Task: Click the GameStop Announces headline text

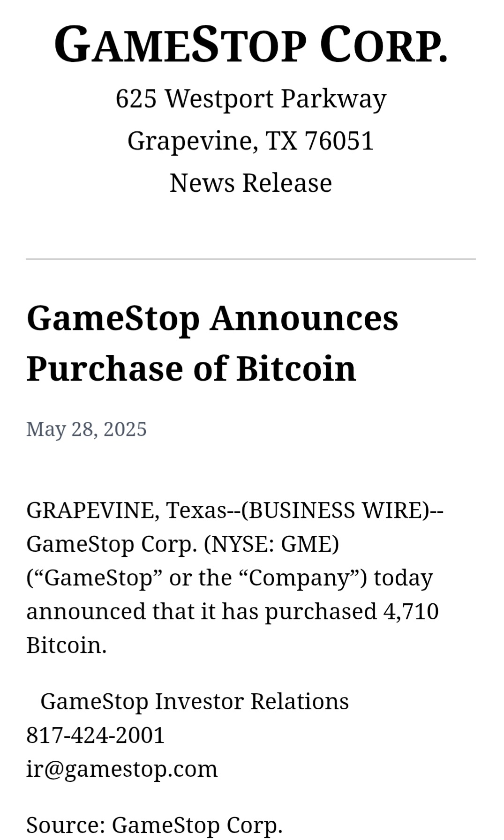Action: coord(212,318)
